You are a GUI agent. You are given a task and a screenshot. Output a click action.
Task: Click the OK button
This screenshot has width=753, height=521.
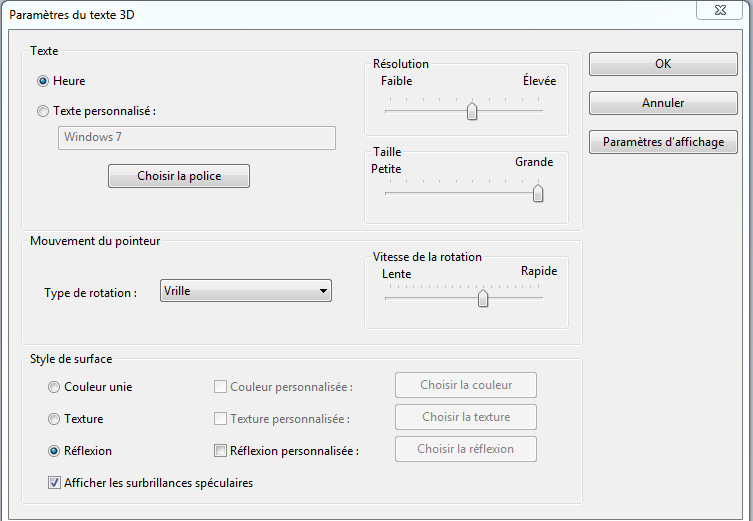pyautogui.click(x=663, y=64)
